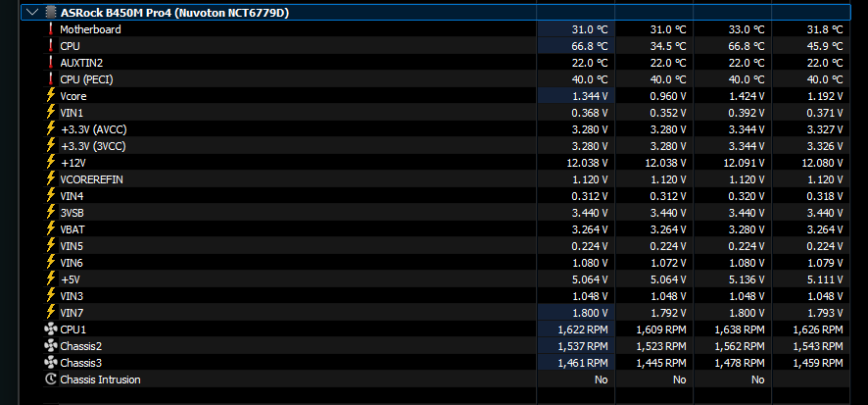Click the VIN1 maximum value 0.392 V
The width and height of the screenshot is (868, 405).
(748, 113)
